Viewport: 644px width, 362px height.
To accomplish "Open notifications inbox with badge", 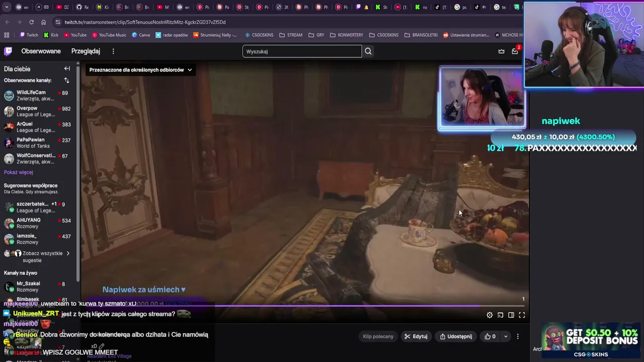I will tap(515, 51).
